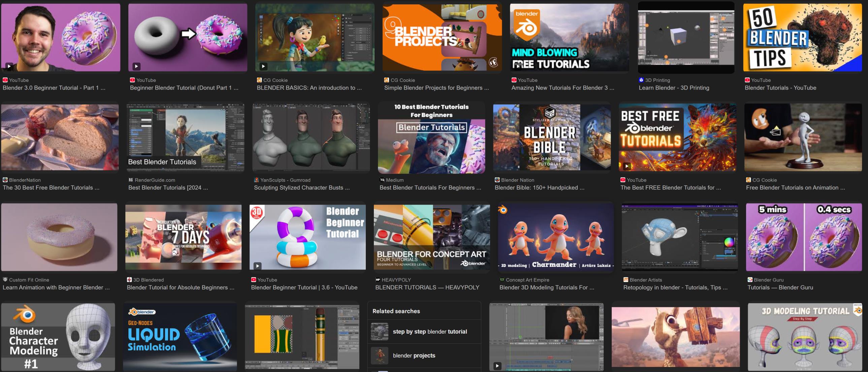
Task: Open the Charmander 3D modeling thumbnail
Action: click(556, 237)
